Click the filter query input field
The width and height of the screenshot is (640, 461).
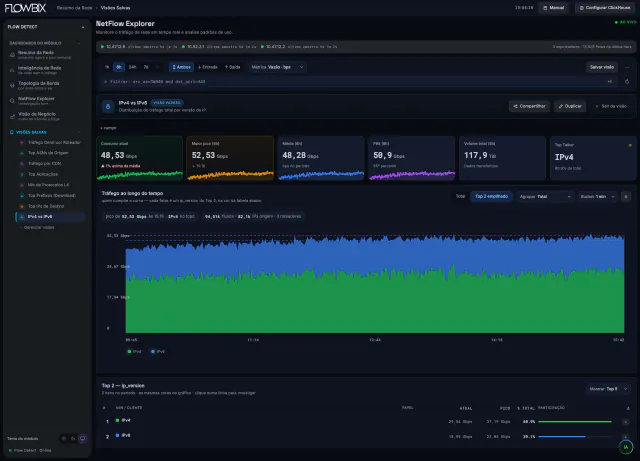(x=359, y=82)
